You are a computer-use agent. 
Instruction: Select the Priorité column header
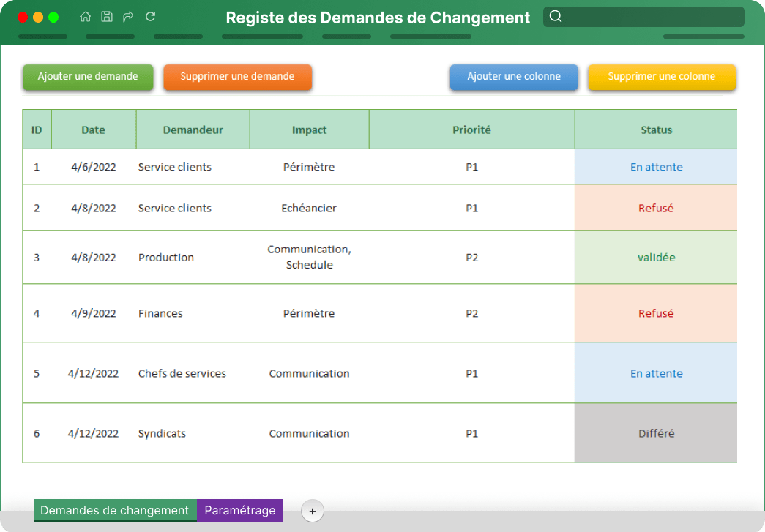pyautogui.click(x=471, y=130)
